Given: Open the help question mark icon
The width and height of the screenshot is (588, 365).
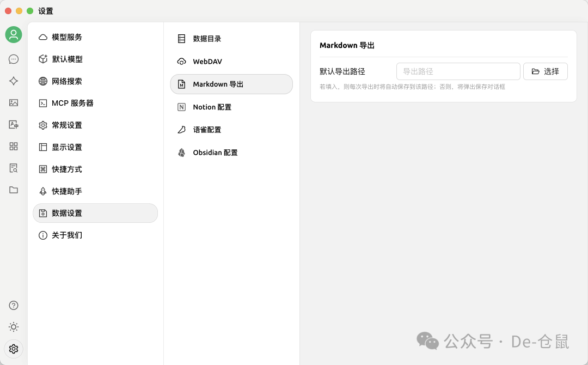Looking at the screenshot, I should click(13, 305).
